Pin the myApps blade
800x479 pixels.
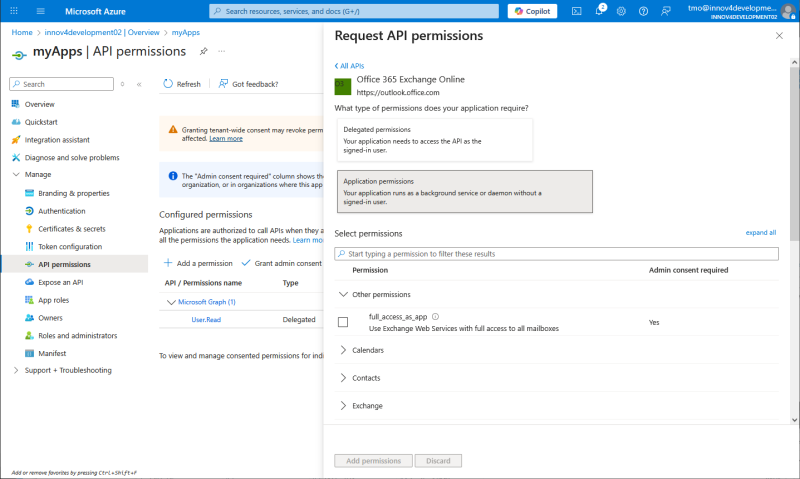point(204,51)
